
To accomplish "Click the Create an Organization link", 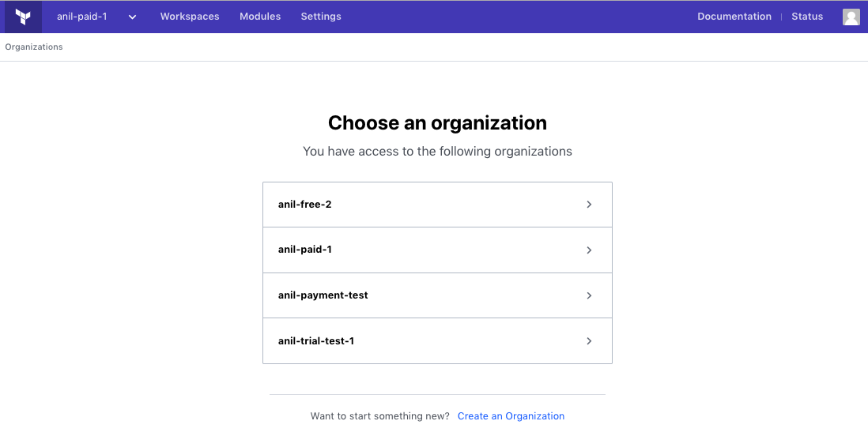I will click(511, 416).
